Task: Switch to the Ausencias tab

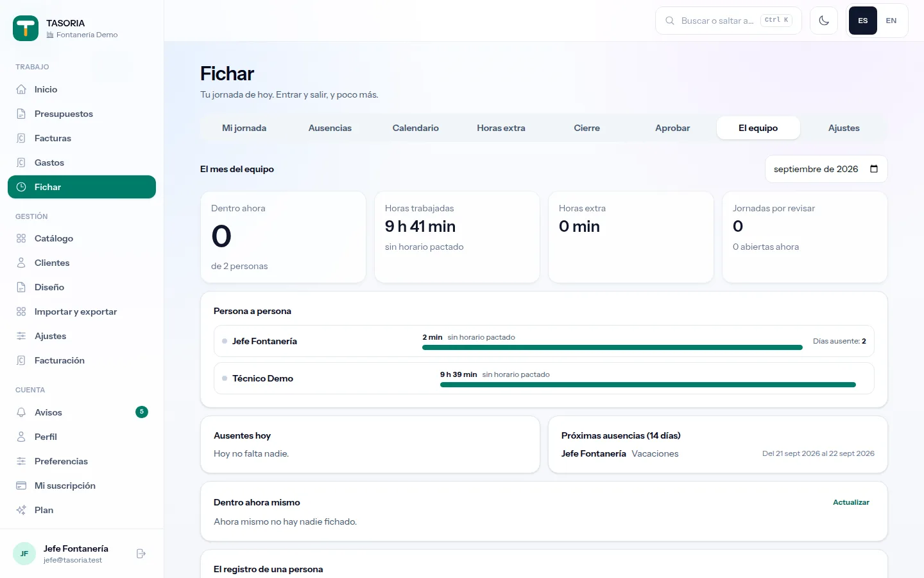Action: click(x=330, y=128)
